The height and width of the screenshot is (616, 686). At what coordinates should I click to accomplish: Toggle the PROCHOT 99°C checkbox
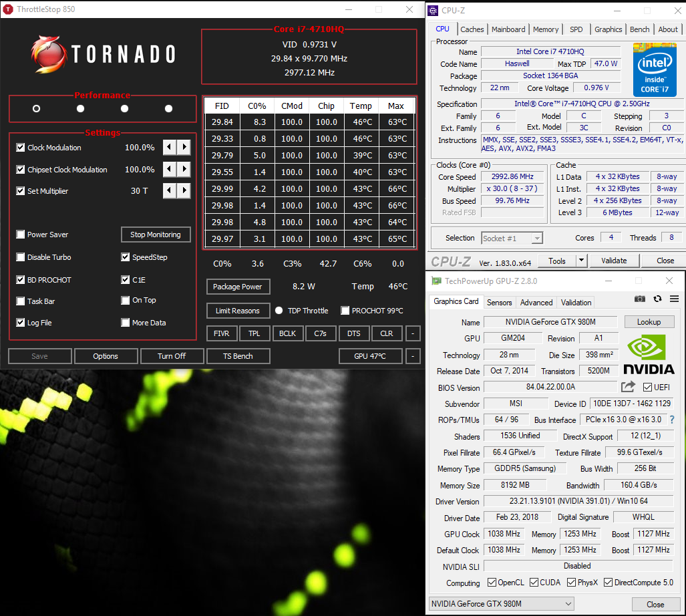pos(345,311)
